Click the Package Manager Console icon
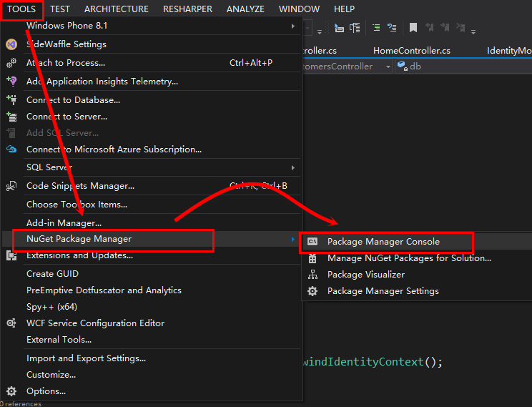 pos(312,242)
